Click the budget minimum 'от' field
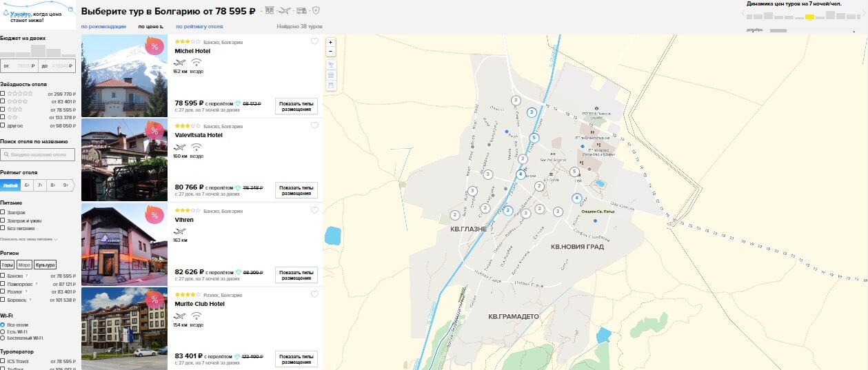The image size is (868, 370). [19, 66]
